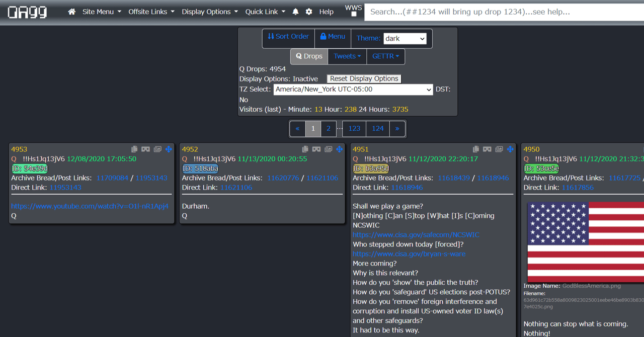644x337 pixels.
Task: Click drop number 4952 heading
Action: (x=190, y=149)
